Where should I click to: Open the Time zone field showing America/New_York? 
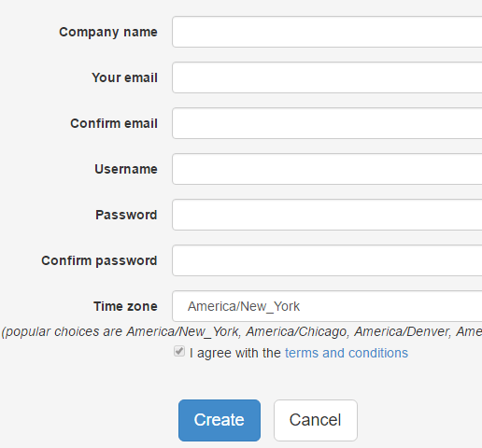coord(327,306)
